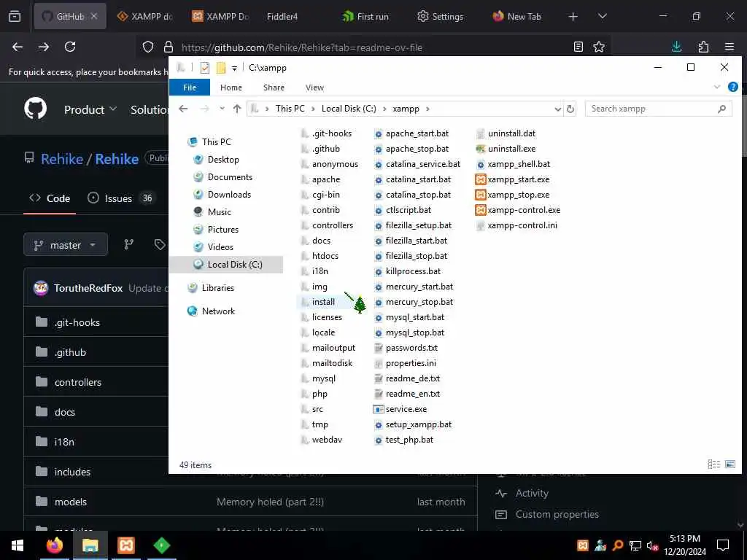Open Explorer Help question mark icon
Image resolution: width=747 pixels, height=560 pixels.
(x=732, y=87)
